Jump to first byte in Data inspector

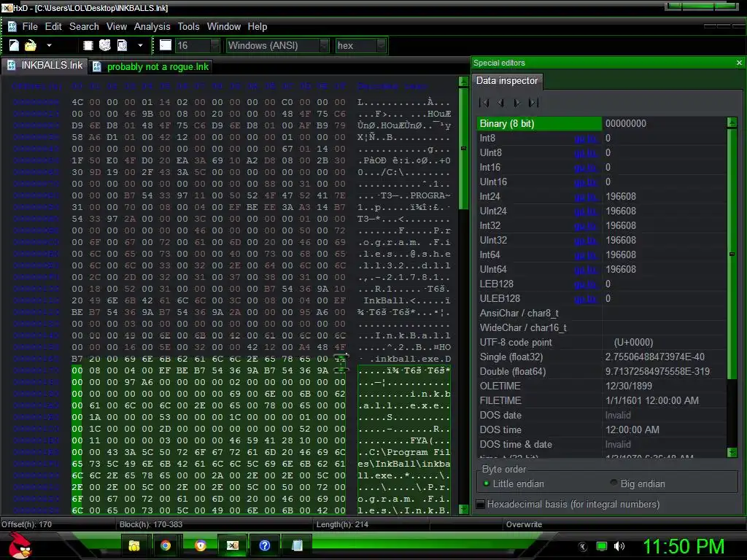[484, 102]
